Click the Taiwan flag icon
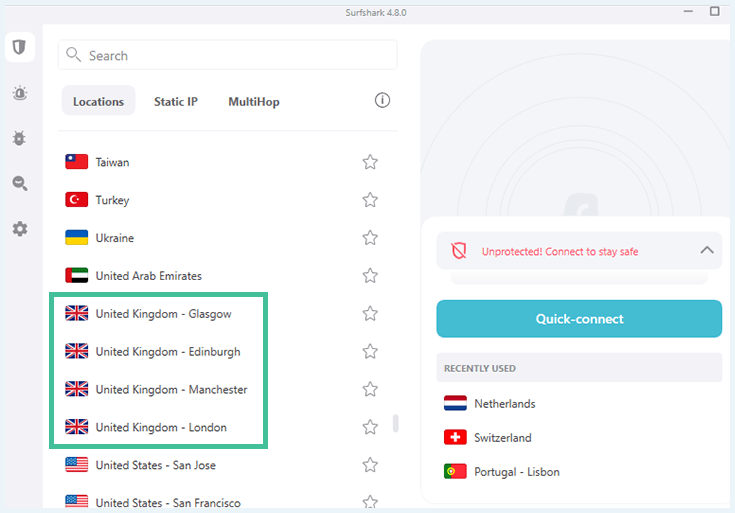735x513 pixels. [x=76, y=162]
